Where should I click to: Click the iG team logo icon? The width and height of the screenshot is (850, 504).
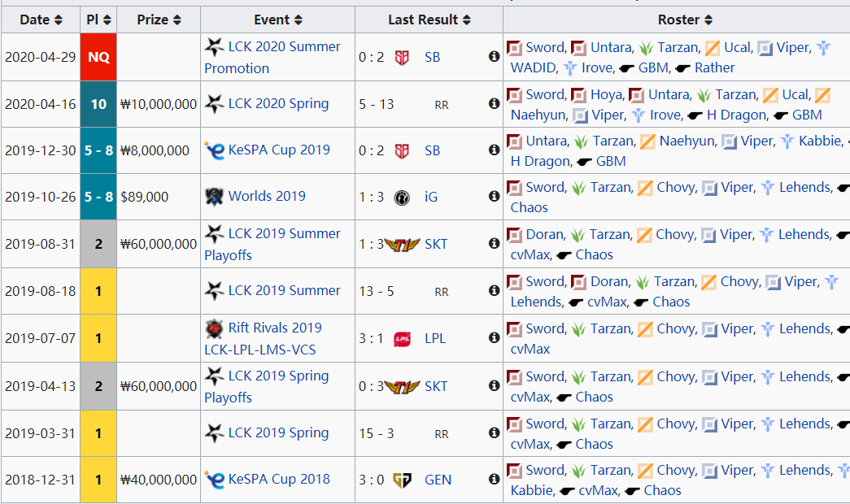click(x=402, y=196)
